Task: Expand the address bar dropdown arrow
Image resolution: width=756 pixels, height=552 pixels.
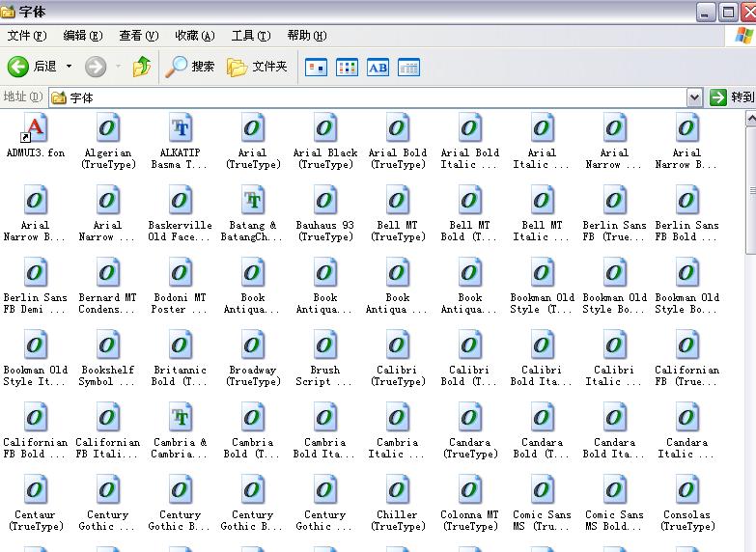Action: click(x=694, y=97)
